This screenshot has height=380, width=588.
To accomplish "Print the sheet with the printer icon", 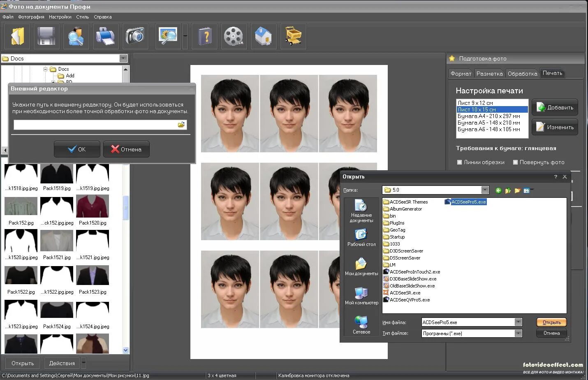I will tap(106, 36).
